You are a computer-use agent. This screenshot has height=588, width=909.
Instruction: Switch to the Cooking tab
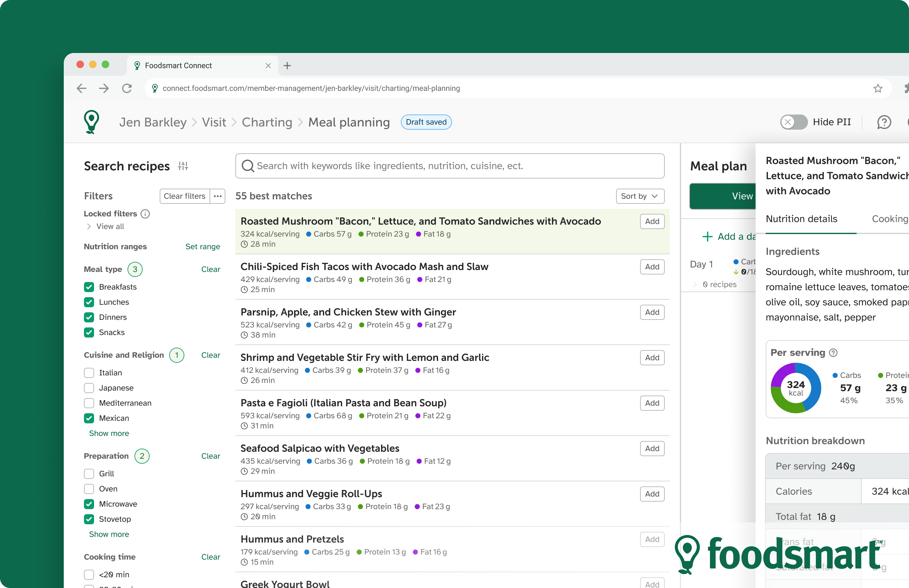click(x=890, y=219)
